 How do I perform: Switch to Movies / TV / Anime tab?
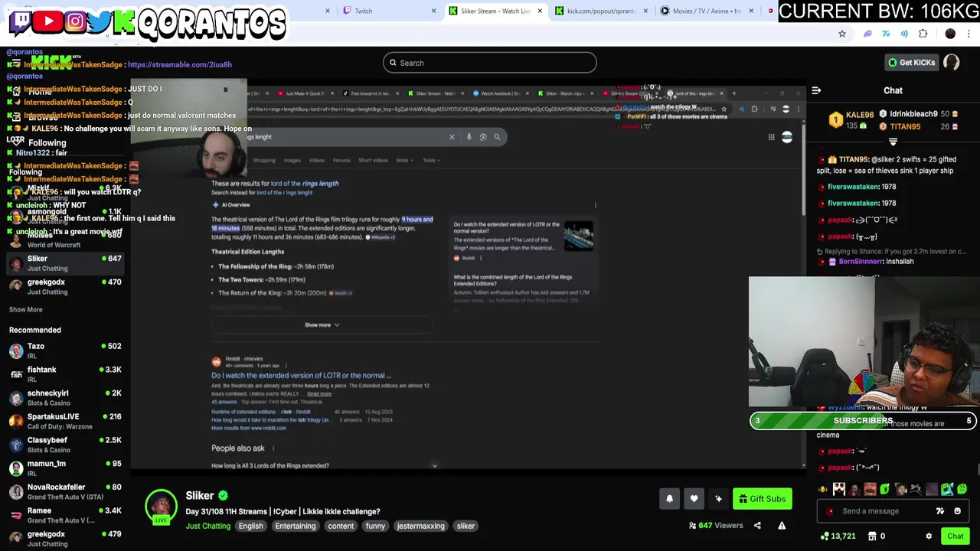707,11
